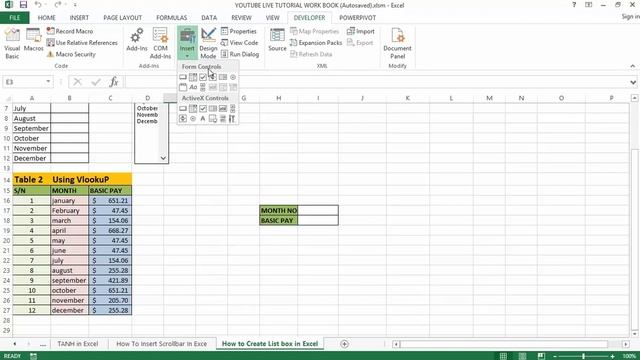This screenshot has width=640, height=360.
Task: Open the Add-Ins manager
Action: [x=137, y=40]
